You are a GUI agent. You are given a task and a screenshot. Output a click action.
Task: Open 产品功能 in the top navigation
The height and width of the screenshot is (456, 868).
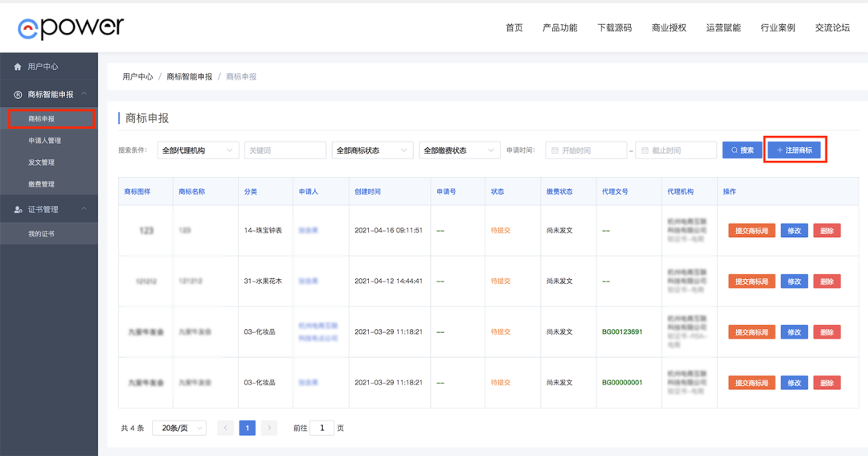coord(559,27)
